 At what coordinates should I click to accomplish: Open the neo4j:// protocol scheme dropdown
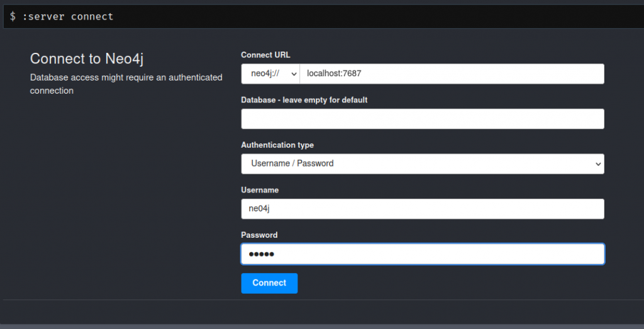click(270, 74)
